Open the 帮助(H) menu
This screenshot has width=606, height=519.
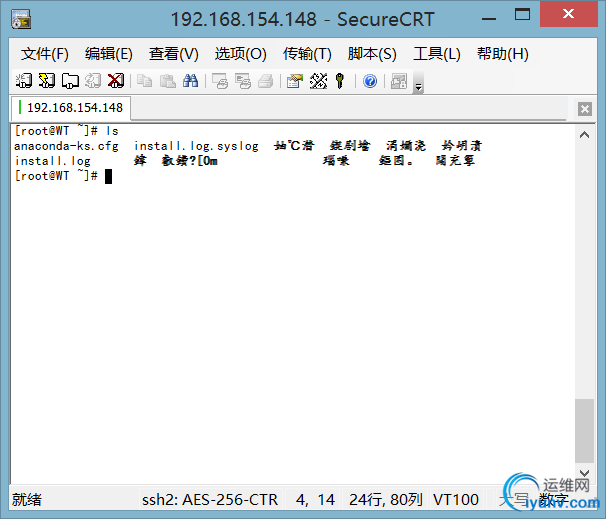[x=502, y=54]
